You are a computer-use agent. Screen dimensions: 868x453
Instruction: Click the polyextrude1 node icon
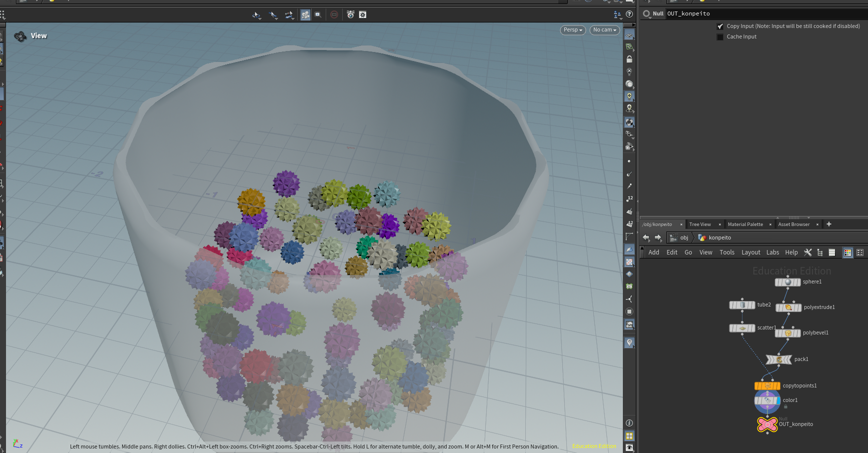tap(788, 307)
